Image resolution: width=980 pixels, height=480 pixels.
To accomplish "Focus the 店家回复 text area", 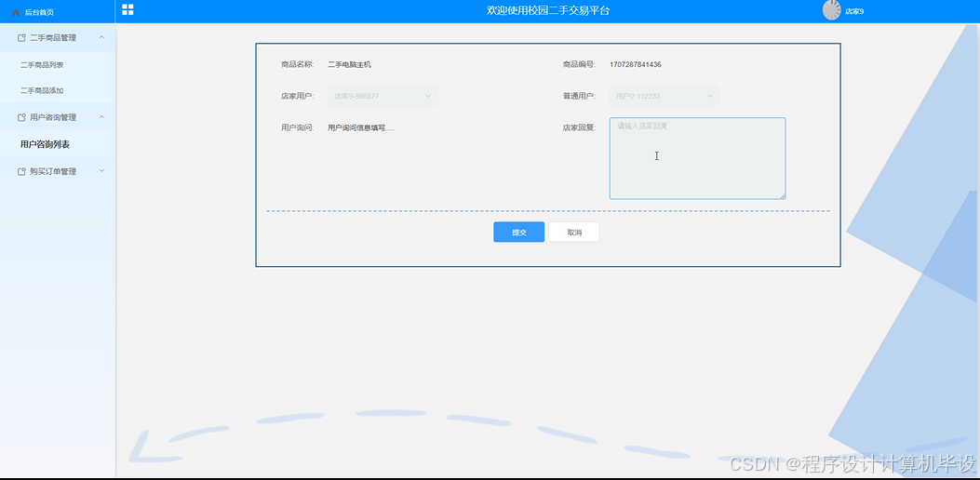I will (697, 158).
